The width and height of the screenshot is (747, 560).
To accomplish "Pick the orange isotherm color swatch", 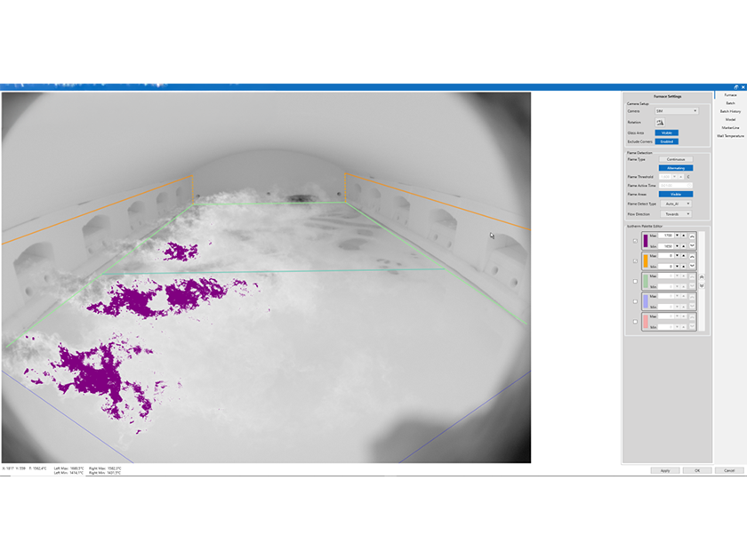I will 646,261.
